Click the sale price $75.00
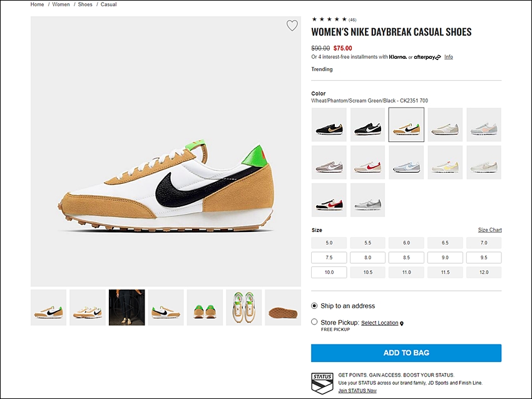 (x=343, y=48)
